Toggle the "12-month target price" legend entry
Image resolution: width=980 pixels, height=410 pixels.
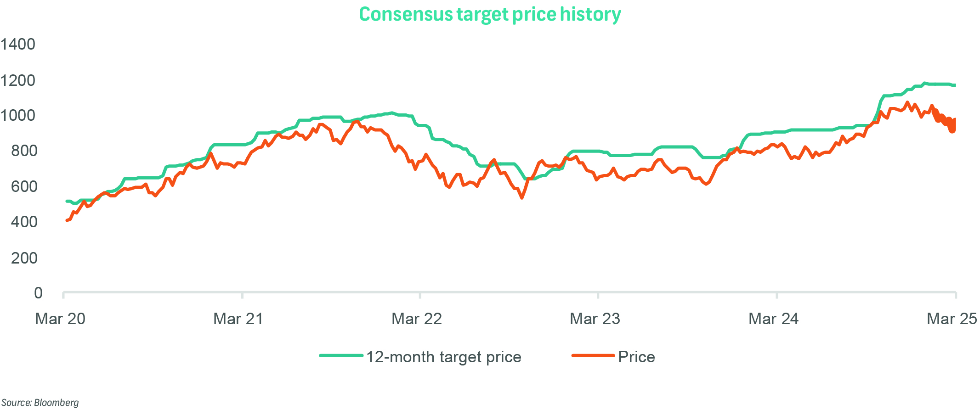443,357
